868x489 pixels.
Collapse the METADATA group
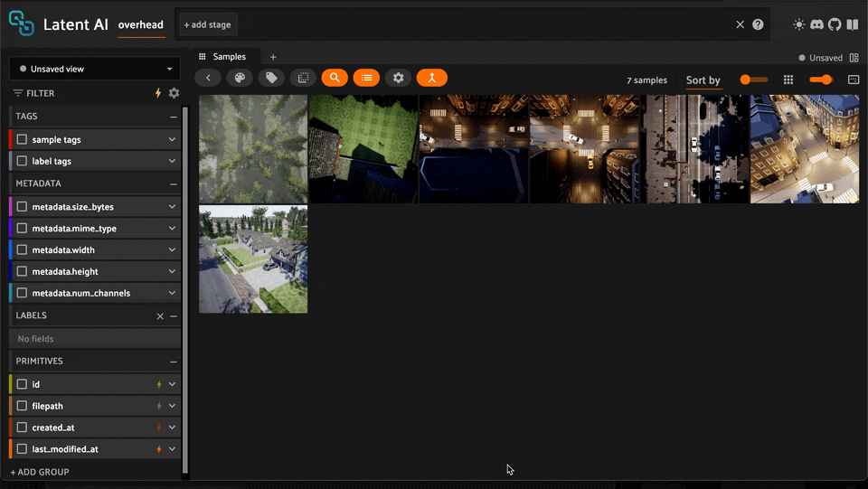174,183
